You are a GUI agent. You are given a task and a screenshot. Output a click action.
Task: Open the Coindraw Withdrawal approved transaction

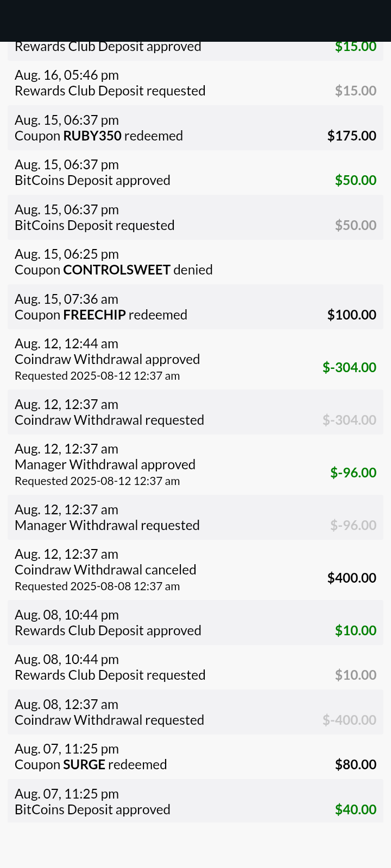pos(195,359)
